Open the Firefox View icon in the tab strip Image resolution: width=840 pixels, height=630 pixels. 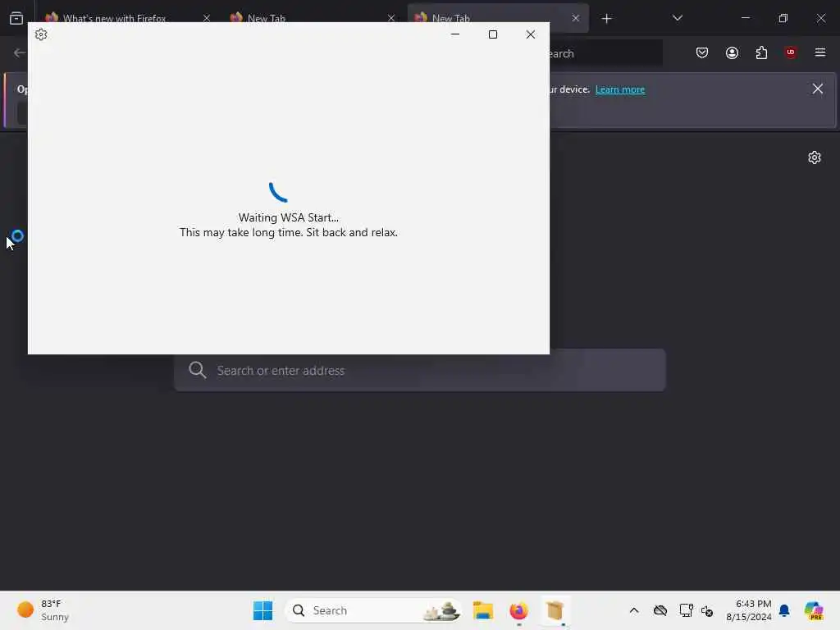tap(16, 18)
